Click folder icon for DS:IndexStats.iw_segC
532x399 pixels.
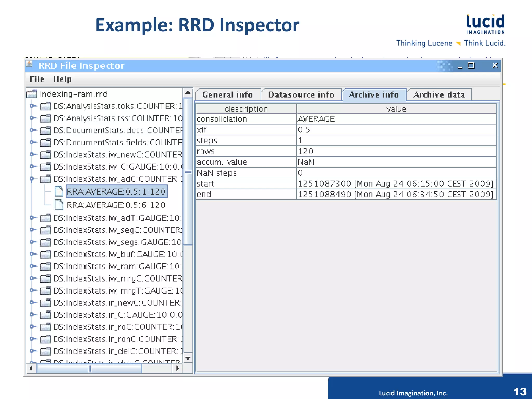tap(45, 230)
